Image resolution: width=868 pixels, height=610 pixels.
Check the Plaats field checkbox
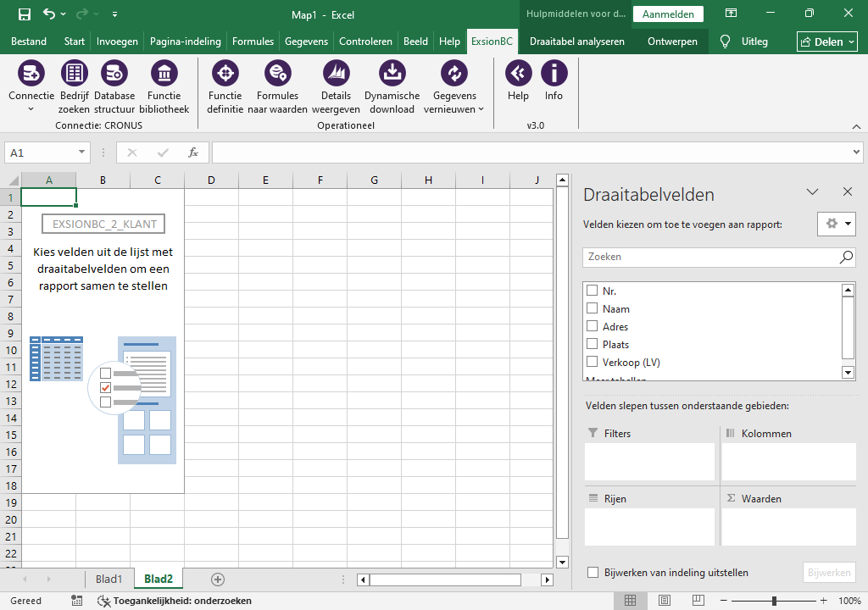593,344
